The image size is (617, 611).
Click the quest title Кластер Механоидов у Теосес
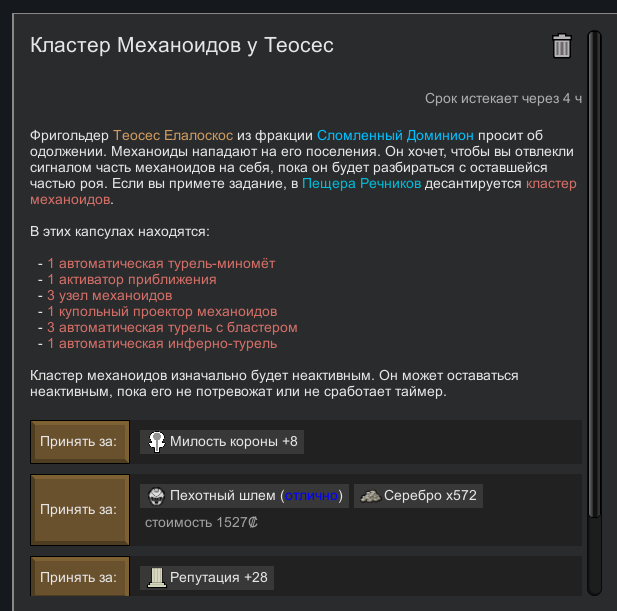pos(182,46)
